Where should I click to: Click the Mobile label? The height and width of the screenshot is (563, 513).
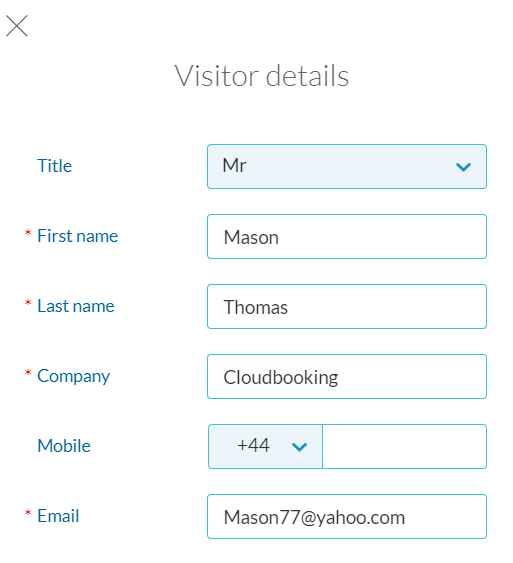64,446
